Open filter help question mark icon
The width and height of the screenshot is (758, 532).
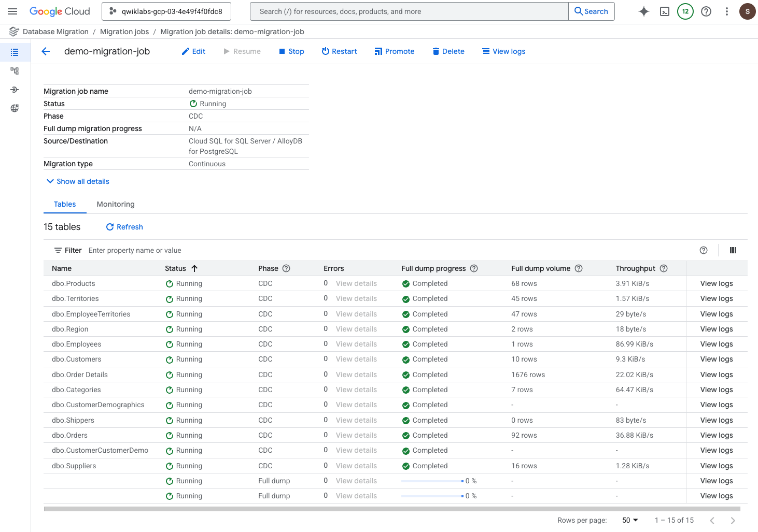click(x=704, y=250)
